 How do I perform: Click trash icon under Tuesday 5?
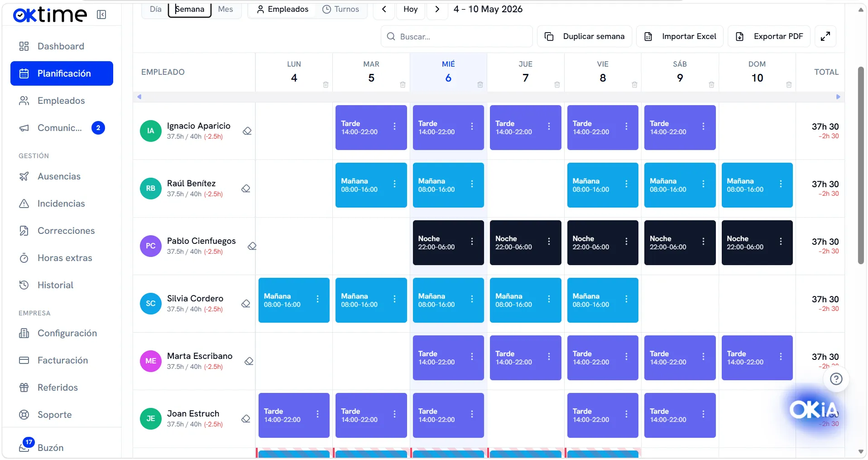pos(403,85)
